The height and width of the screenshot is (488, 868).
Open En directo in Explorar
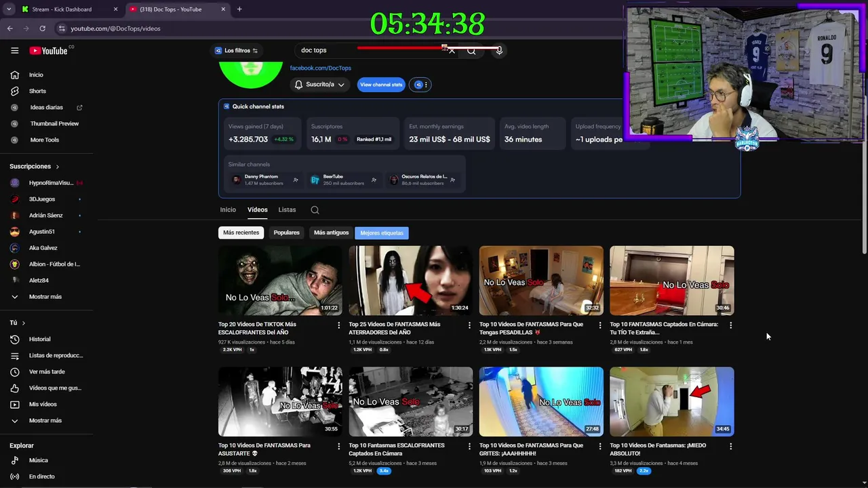coord(41,476)
